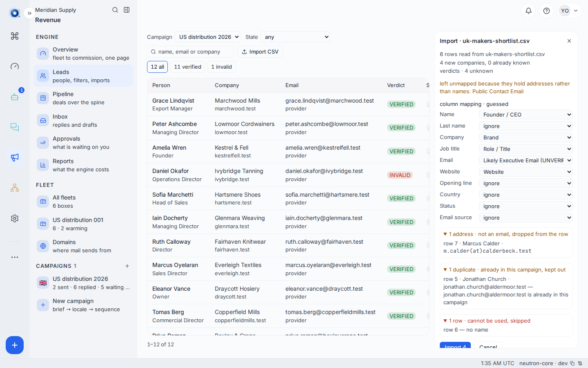Focus the name, email or company search field

pos(190,52)
